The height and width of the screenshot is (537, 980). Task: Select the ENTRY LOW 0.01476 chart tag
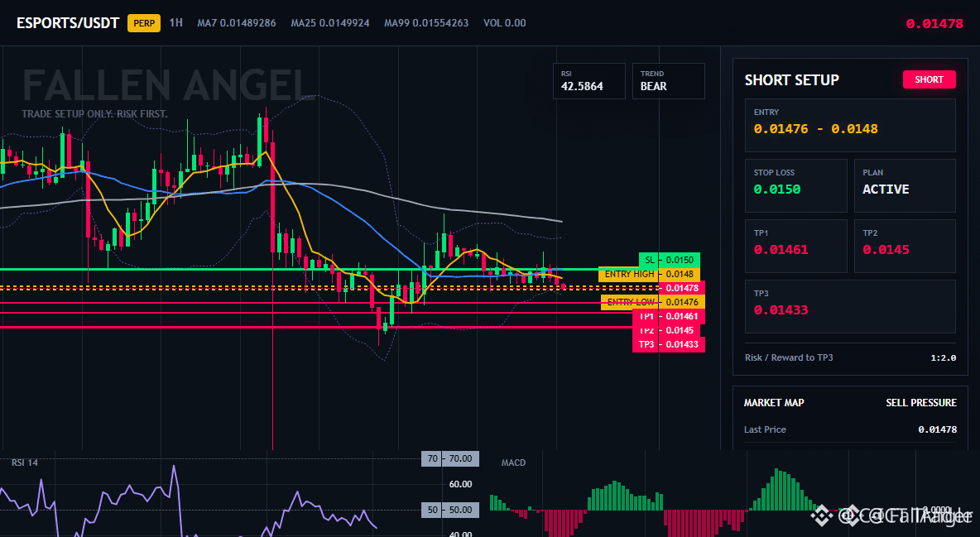[652, 302]
